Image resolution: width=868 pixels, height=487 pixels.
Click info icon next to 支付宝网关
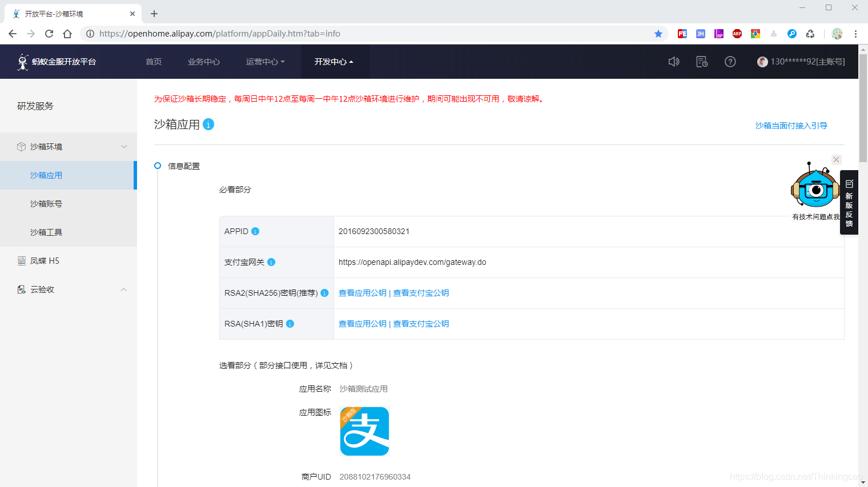point(271,262)
